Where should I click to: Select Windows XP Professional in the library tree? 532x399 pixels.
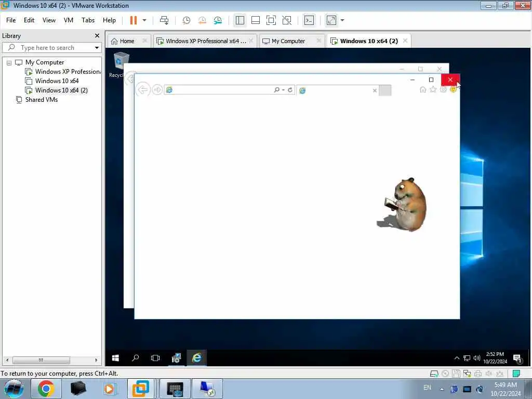[63, 72]
